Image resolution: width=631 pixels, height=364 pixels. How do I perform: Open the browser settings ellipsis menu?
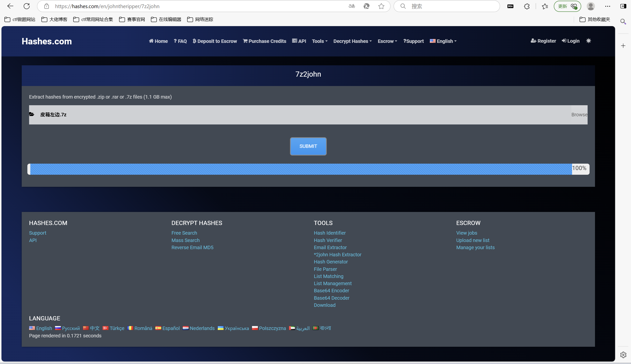click(608, 6)
